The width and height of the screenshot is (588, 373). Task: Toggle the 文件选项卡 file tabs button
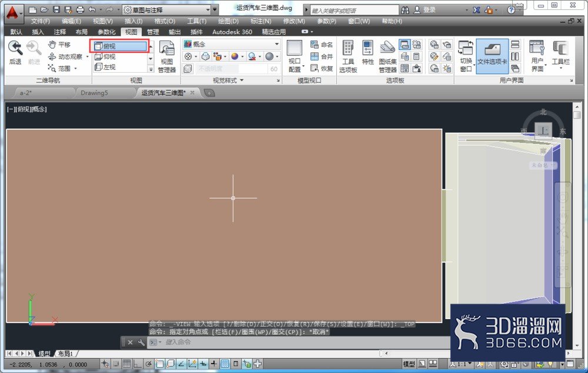(x=492, y=56)
